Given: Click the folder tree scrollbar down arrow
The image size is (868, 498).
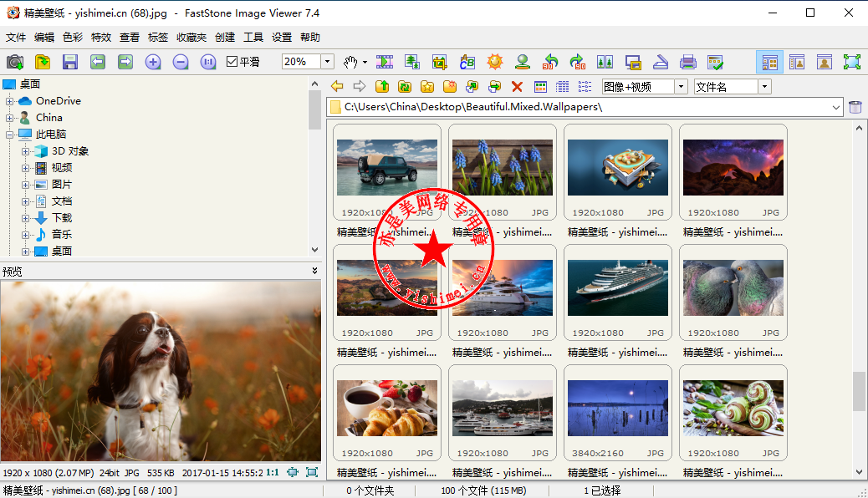Looking at the screenshot, I should (314, 250).
